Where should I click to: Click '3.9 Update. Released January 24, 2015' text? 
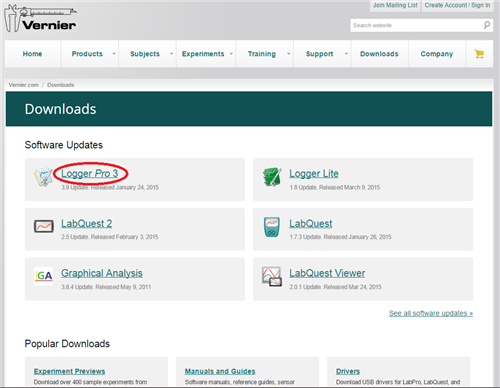(x=110, y=187)
